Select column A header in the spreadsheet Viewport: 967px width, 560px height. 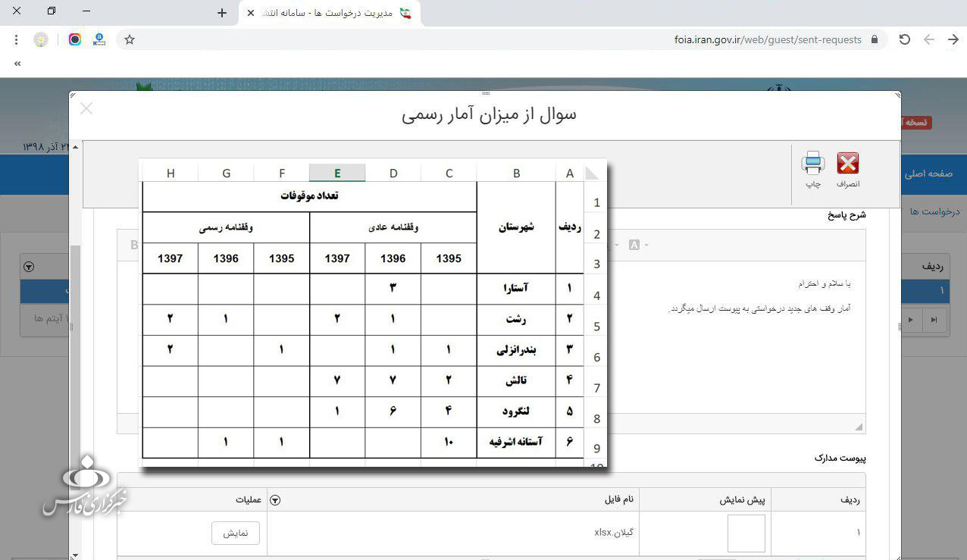click(x=570, y=174)
